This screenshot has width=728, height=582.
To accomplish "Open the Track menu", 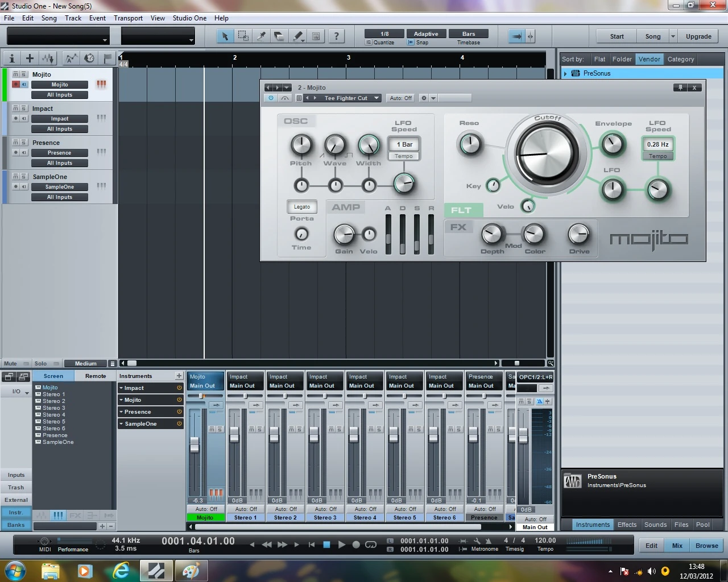I will coord(73,18).
